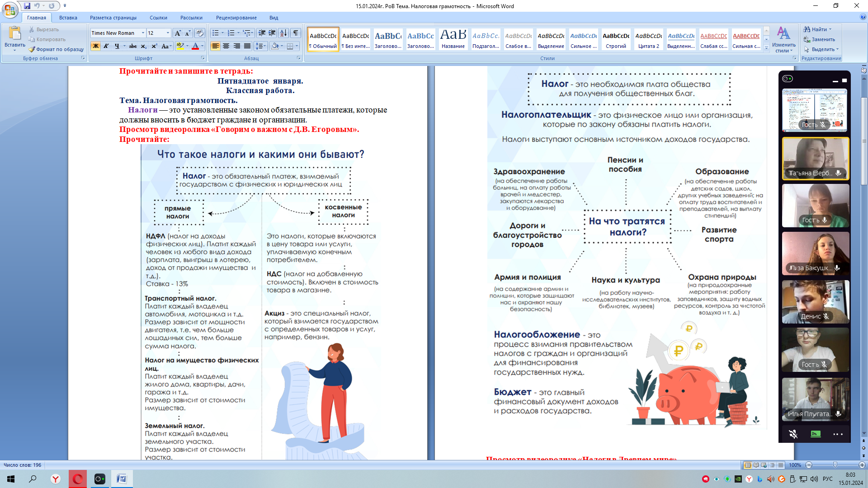Apply the Обычный style
The image size is (868, 488).
323,39
